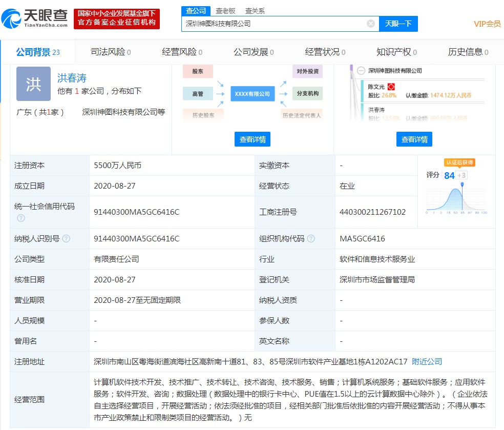504x430 pixels.
Task: Click the authority 深圳市市场监督管理局
Action: [377, 279]
